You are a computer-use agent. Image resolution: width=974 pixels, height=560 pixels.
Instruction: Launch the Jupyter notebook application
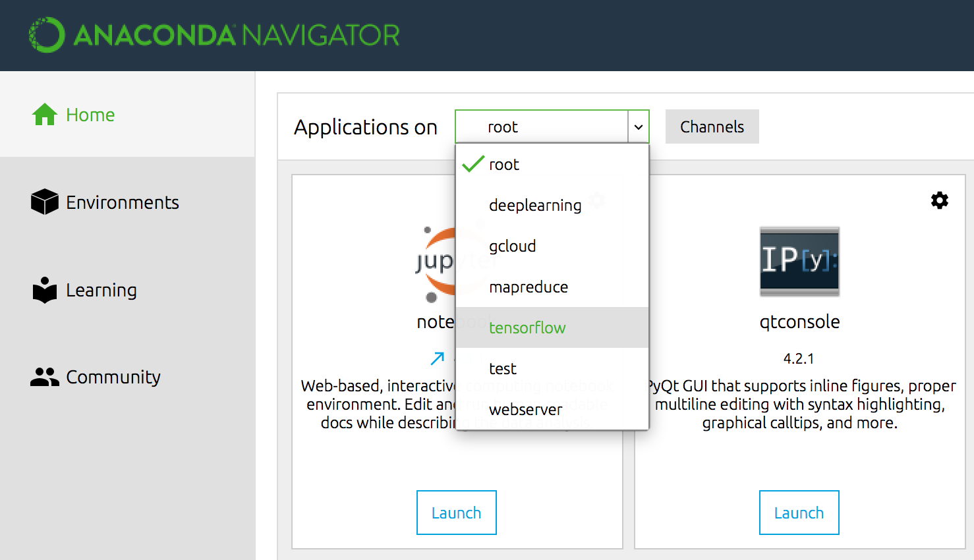(457, 513)
